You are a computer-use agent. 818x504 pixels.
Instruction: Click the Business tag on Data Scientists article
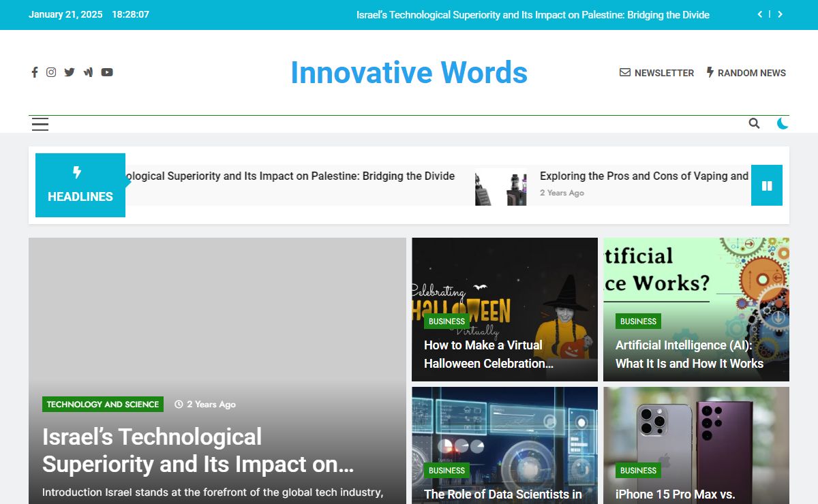click(x=446, y=471)
